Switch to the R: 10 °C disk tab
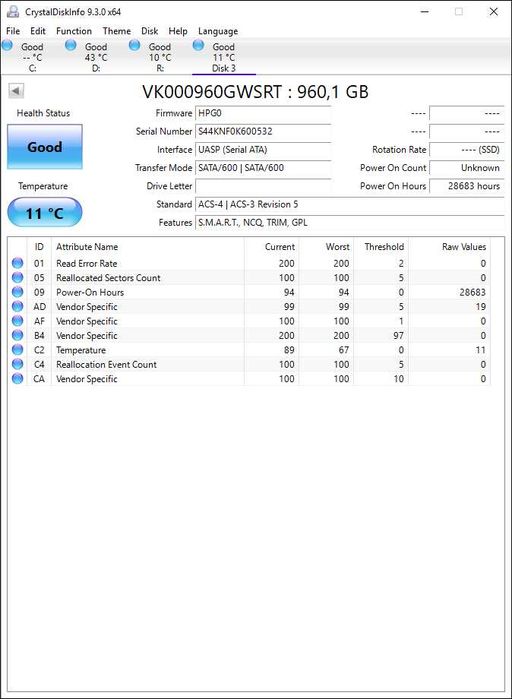 point(160,57)
